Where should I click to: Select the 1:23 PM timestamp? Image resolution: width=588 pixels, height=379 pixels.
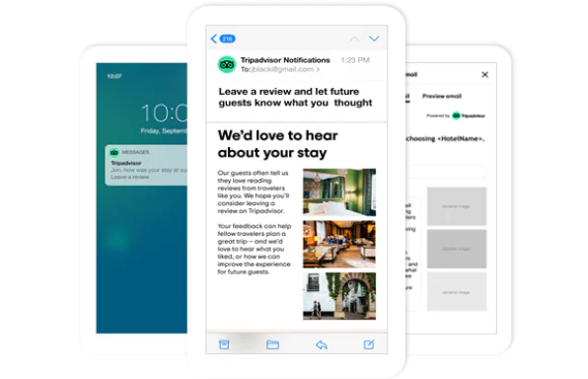(355, 60)
